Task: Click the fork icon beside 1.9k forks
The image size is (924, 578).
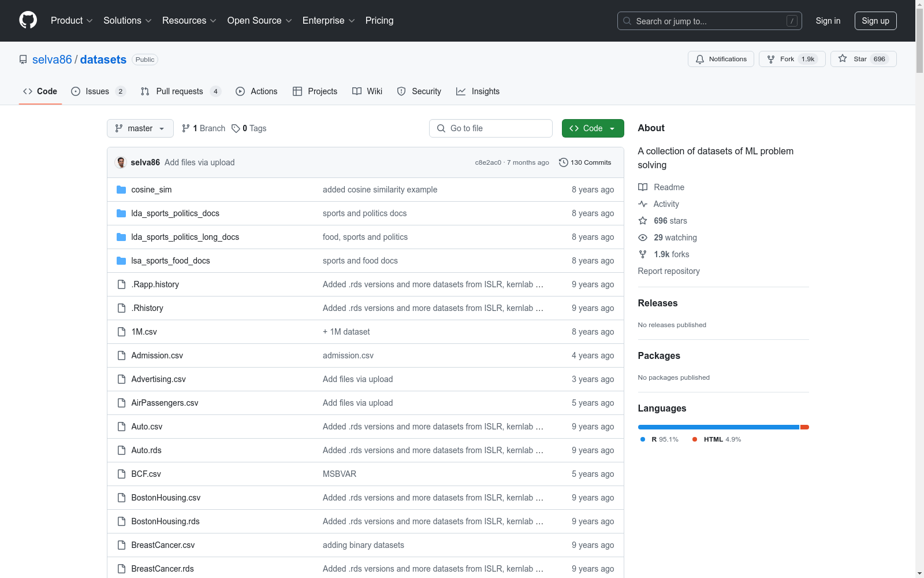Action: (x=643, y=254)
